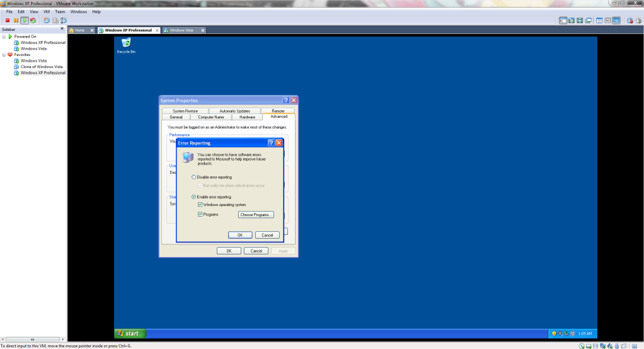Close the Sidebar panel

point(62,29)
